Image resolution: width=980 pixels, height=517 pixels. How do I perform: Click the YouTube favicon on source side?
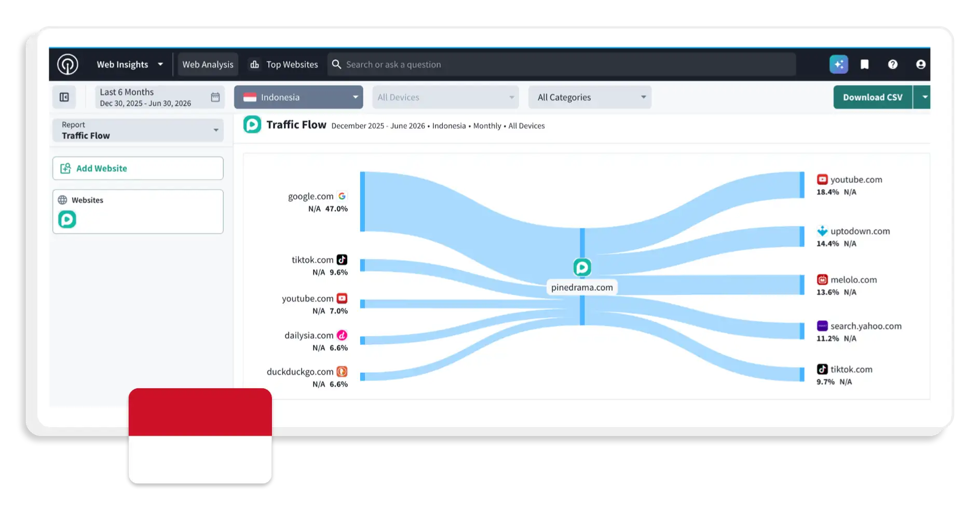342,298
